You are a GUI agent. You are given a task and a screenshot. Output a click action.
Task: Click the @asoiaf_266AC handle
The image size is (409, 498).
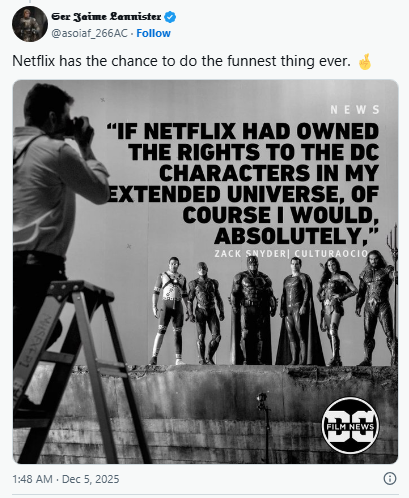click(x=89, y=33)
